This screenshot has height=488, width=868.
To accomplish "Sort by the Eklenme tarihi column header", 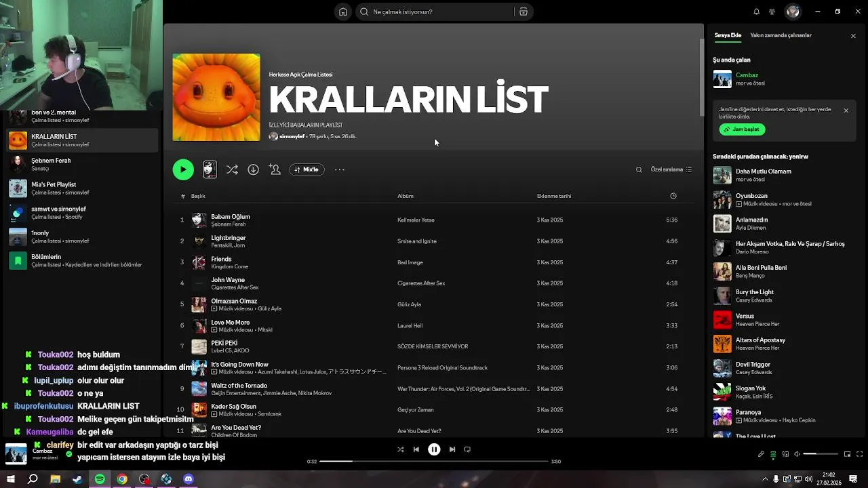I will coord(554,196).
